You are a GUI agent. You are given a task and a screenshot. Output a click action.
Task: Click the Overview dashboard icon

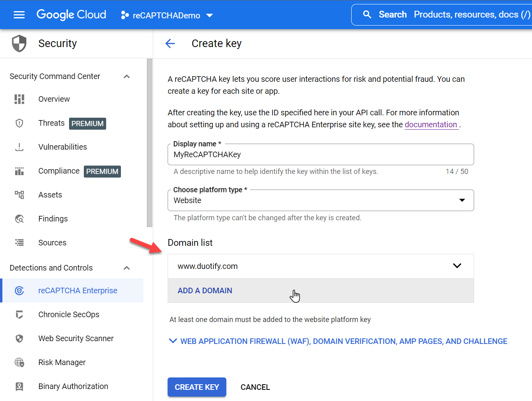[19, 99]
